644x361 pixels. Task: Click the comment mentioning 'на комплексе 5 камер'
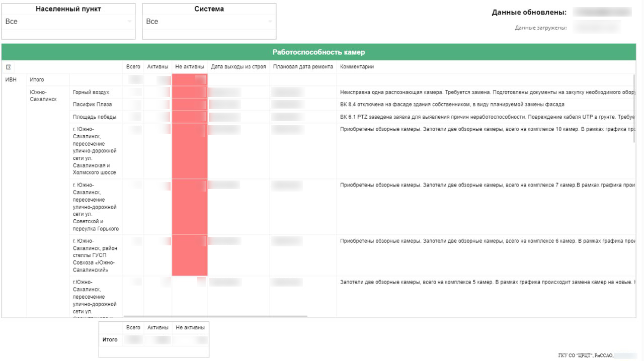(x=488, y=283)
